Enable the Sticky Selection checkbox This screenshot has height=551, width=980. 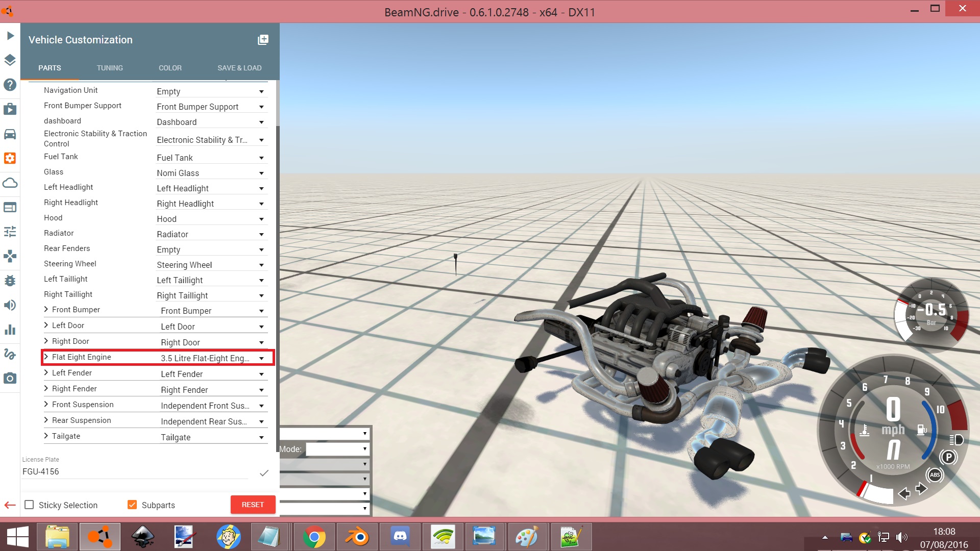point(29,505)
